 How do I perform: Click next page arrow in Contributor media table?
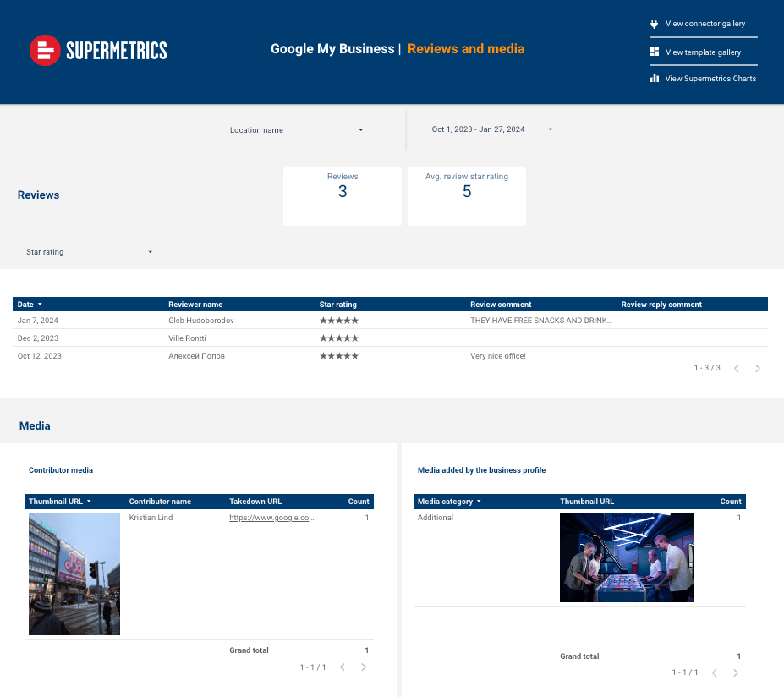(364, 667)
